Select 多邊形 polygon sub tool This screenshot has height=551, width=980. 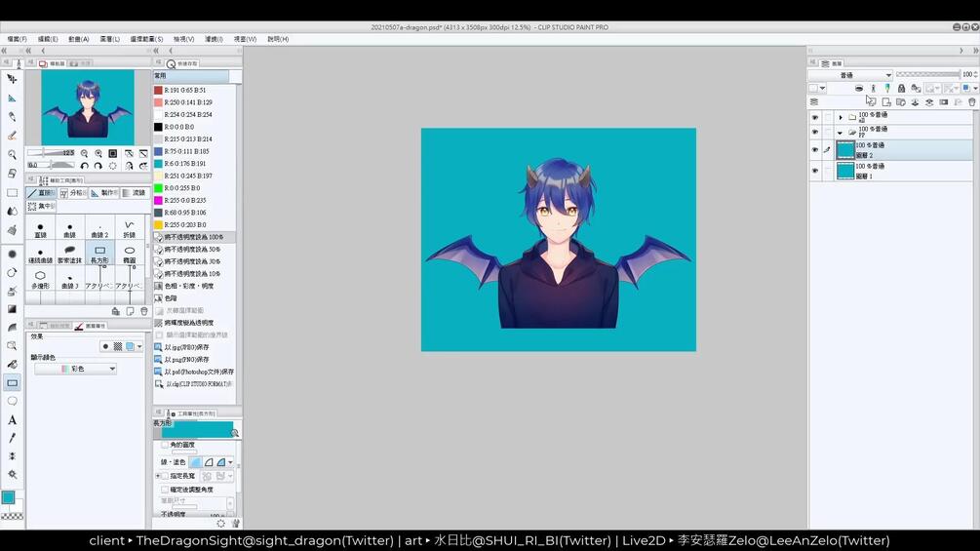pos(41,279)
